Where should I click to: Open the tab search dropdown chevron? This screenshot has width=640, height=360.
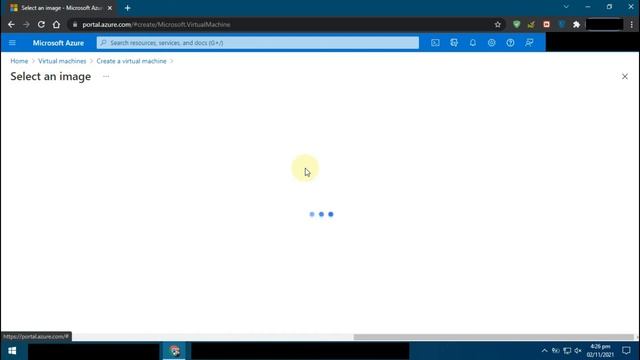point(566,7)
